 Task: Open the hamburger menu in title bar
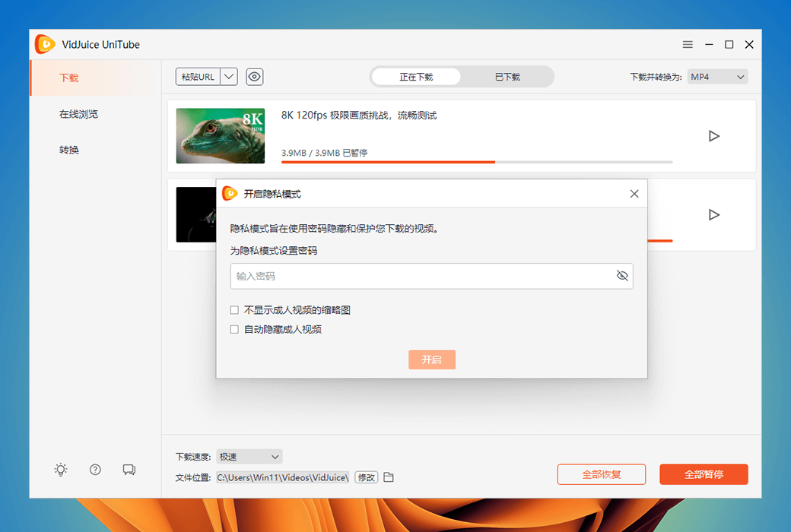pyautogui.click(x=688, y=44)
